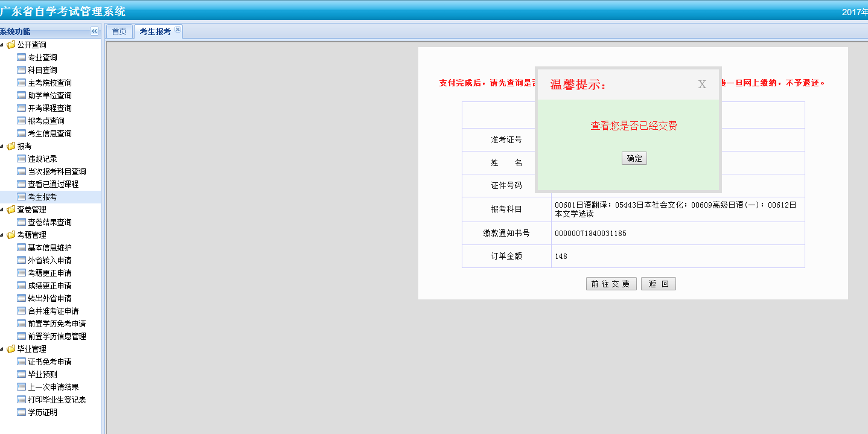Viewport: 868px width, 434px height.
Task: Select 打印毕业生登记表 in the sidebar
Action: (57, 400)
